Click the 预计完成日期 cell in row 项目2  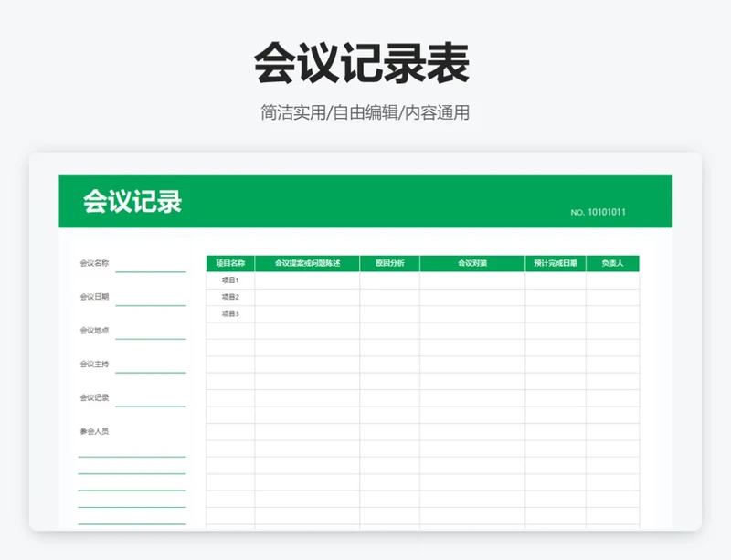(x=556, y=297)
